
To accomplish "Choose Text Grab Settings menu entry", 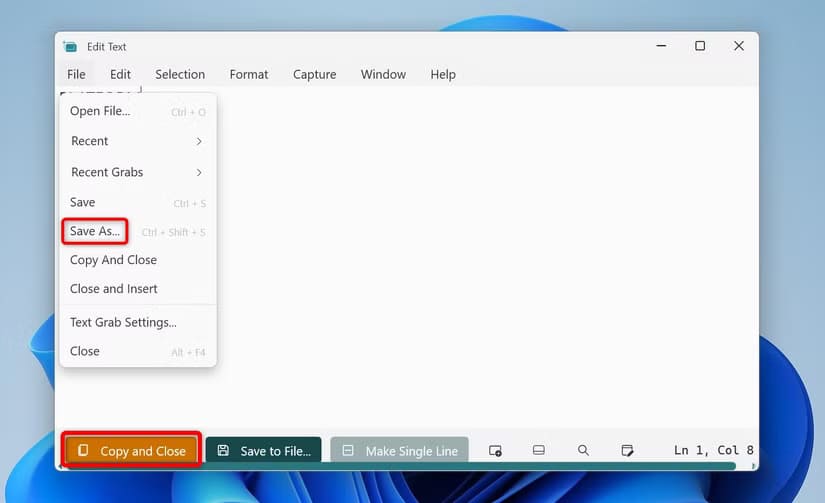I will 123,322.
